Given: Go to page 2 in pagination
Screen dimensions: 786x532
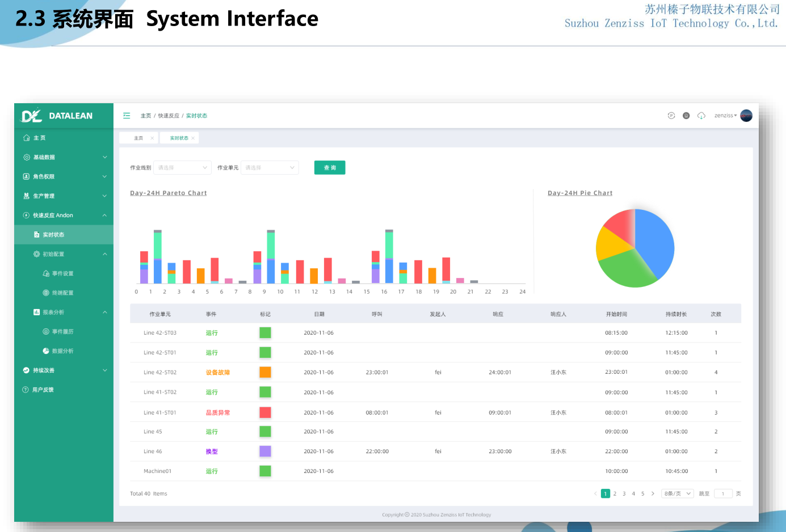Looking at the screenshot, I should (615, 493).
